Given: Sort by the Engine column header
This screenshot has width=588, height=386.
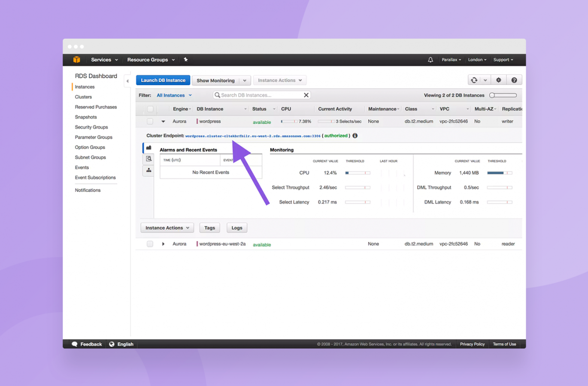Looking at the screenshot, I should point(180,109).
